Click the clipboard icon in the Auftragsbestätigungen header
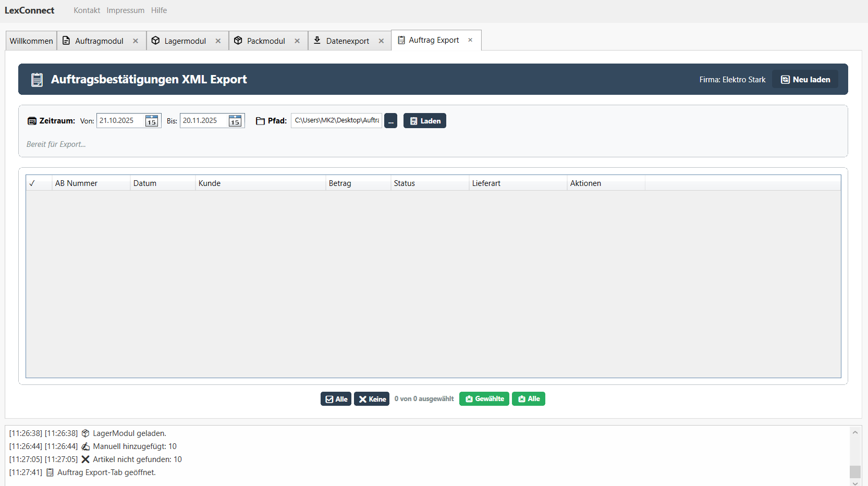Viewport: 868px width, 486px height. pos(37,79)
